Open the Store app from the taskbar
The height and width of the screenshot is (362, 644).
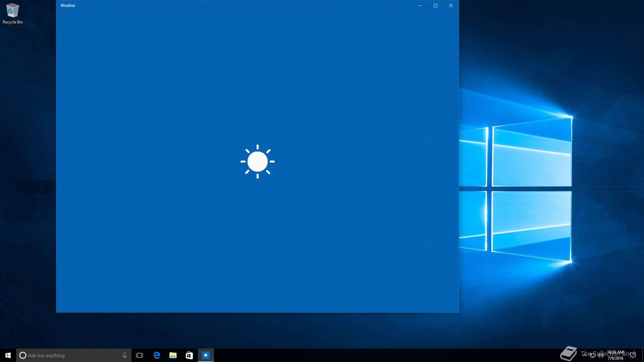coord(190,355)
